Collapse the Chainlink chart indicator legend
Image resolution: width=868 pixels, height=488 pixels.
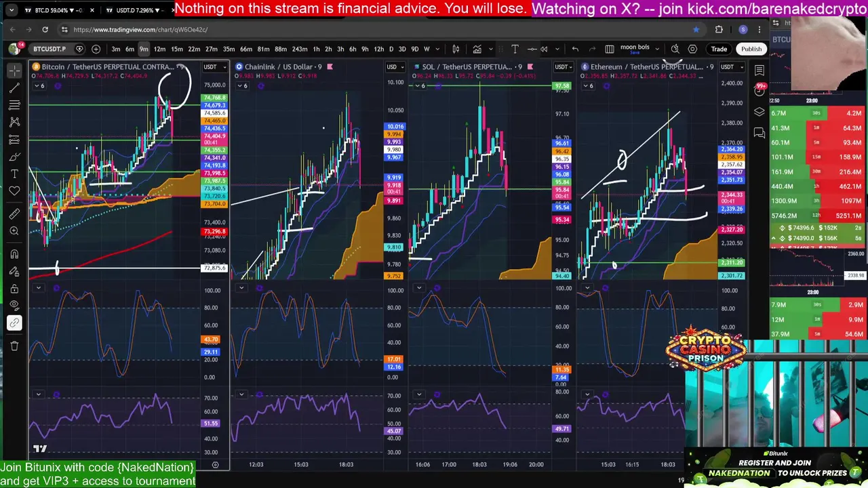coord(243,86)
